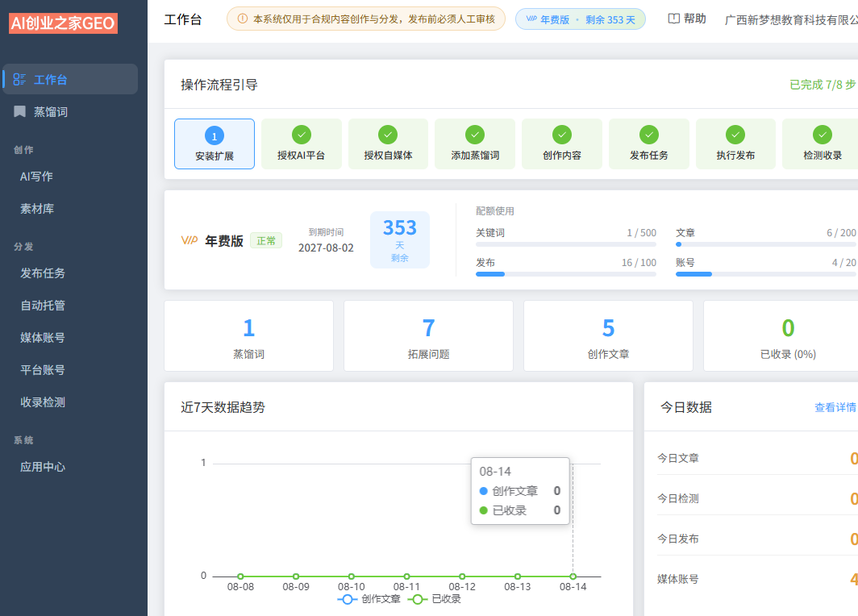The image size is (858, 616).
Task: Click the green check above 授权AI平台
Action: coord(301,135)
